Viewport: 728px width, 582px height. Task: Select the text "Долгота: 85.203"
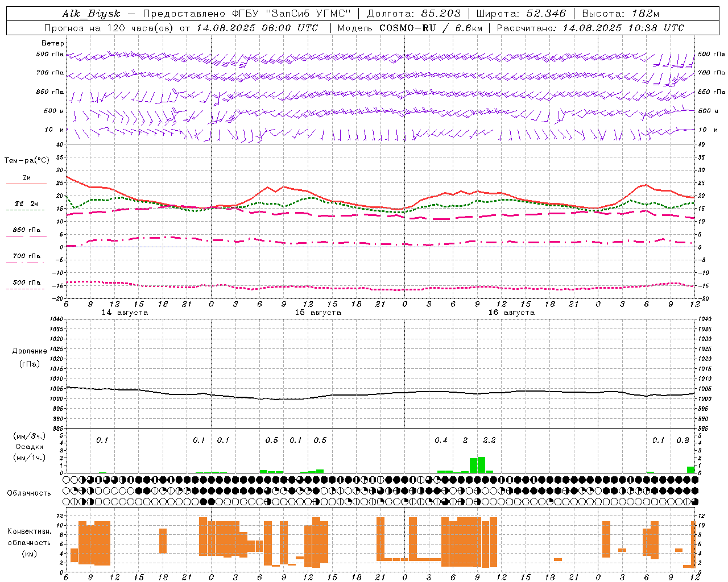click(x=413, y=14)
